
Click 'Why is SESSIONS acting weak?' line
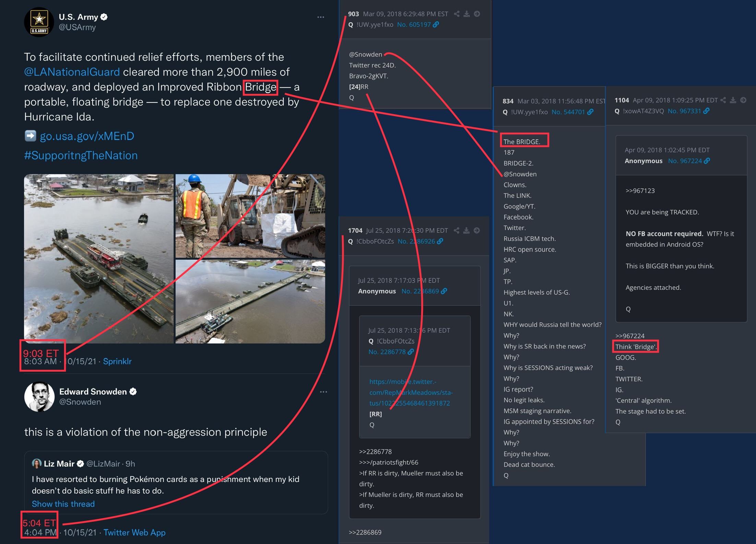[x=548, y=368]
